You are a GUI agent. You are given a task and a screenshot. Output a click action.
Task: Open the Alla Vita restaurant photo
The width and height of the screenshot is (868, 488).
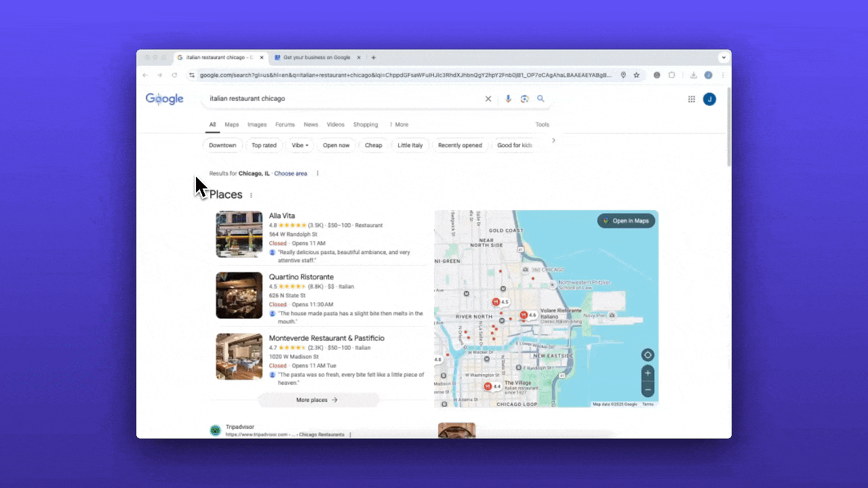click(x=239, y=235)
